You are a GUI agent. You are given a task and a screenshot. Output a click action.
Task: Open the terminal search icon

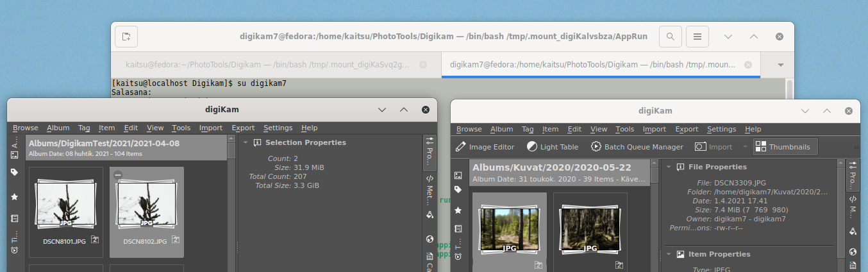pos(670,37)
